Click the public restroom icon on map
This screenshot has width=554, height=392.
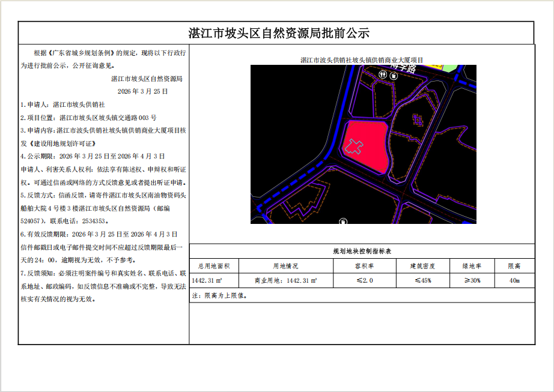click(x=384, y=75)
